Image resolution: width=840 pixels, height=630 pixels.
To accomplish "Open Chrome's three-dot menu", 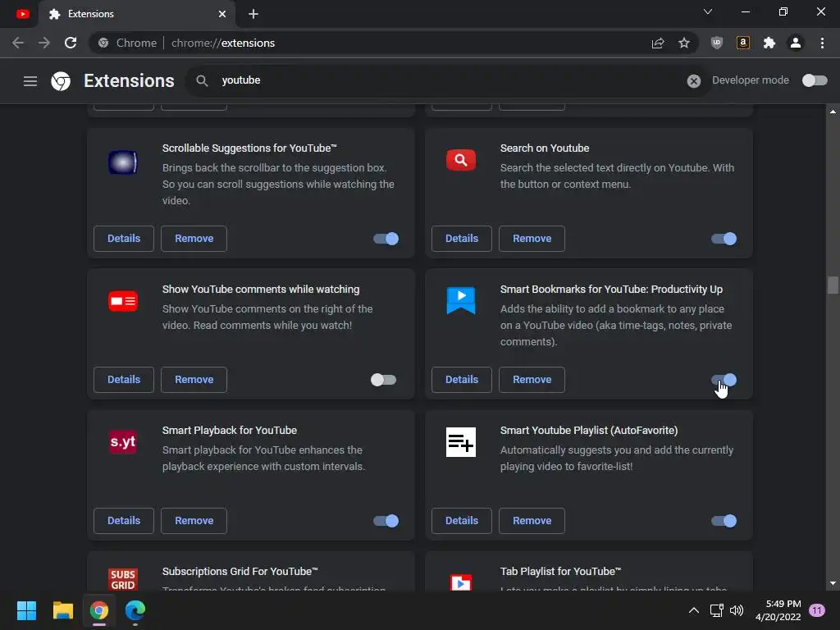I will 822,43.
